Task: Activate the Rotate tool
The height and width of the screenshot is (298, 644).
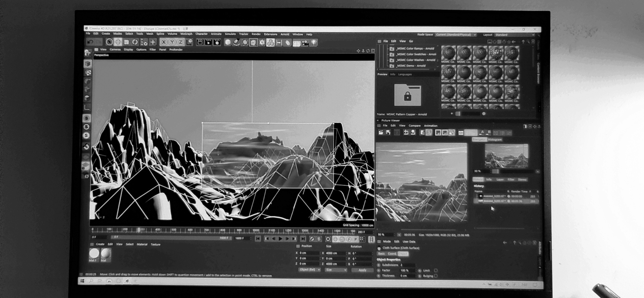Action: tap(135, 42)
